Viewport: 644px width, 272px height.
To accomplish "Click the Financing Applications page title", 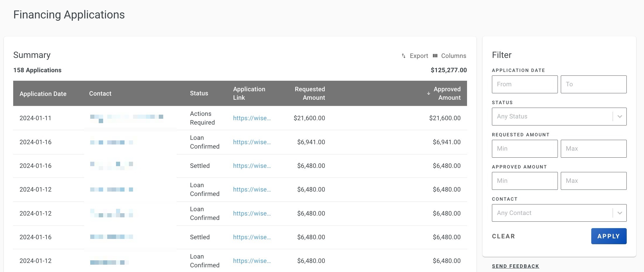I will [69, 15].
